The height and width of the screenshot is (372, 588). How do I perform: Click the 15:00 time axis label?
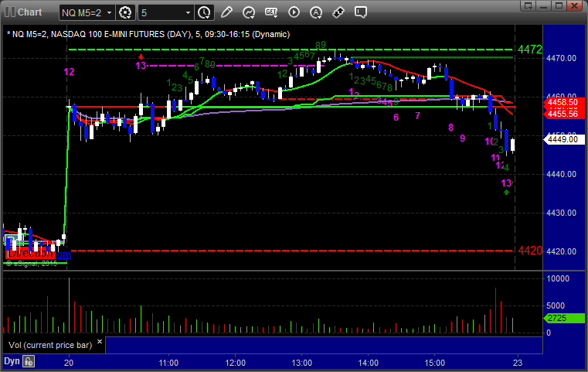(434, 363)
